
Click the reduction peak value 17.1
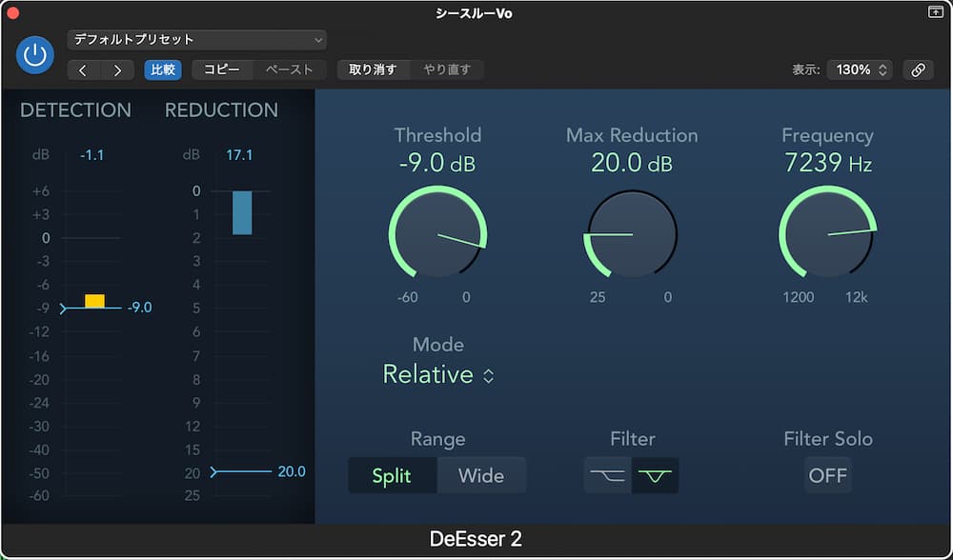click(239, 155)
